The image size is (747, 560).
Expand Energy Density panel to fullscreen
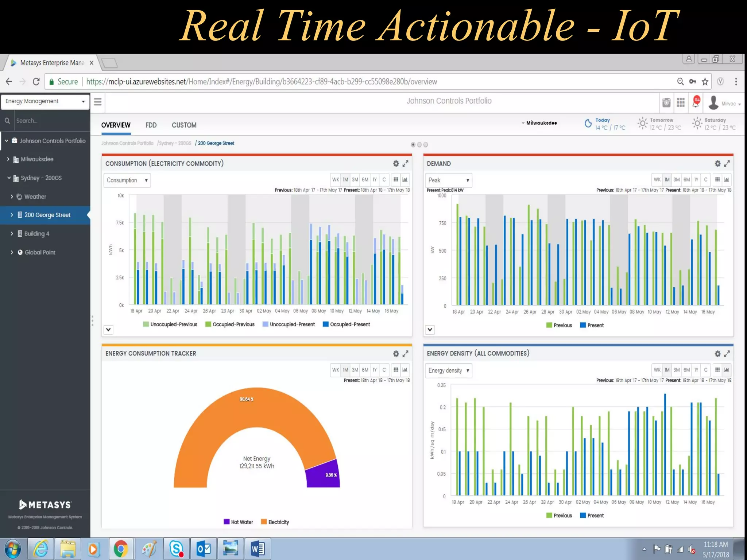tap(727, 354)
